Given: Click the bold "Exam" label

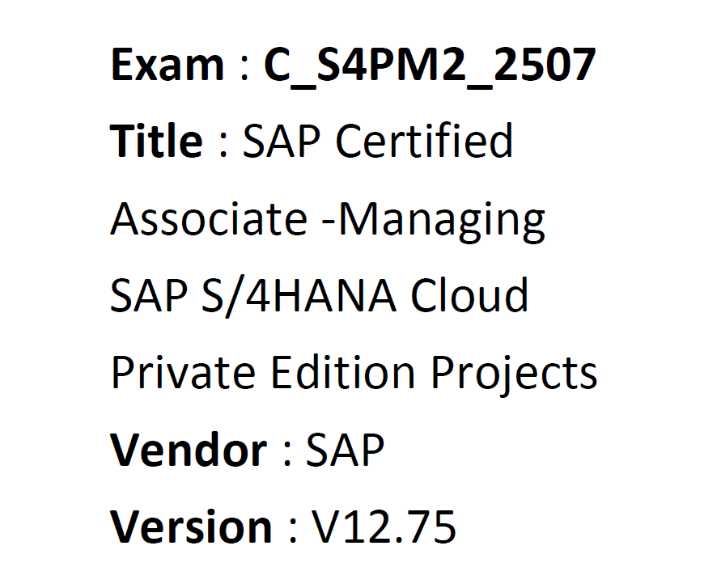Looking at the screenshot, I should coord(167,65).
